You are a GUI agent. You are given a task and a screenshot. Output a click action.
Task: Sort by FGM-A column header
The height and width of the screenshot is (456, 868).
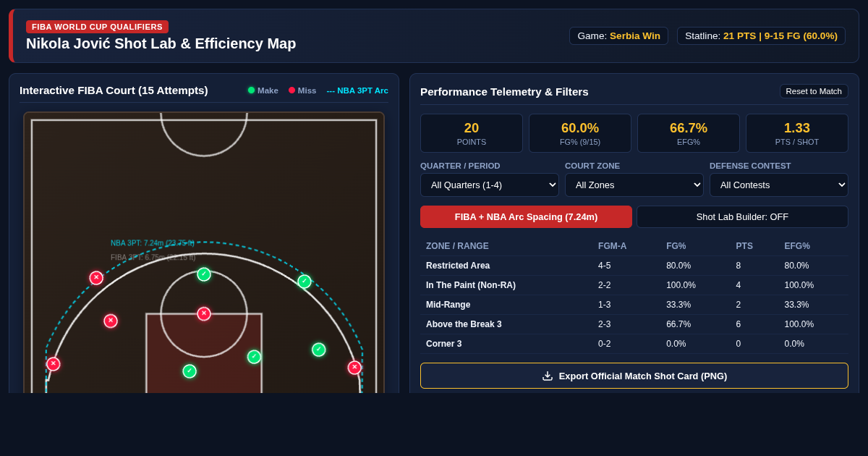613,246
